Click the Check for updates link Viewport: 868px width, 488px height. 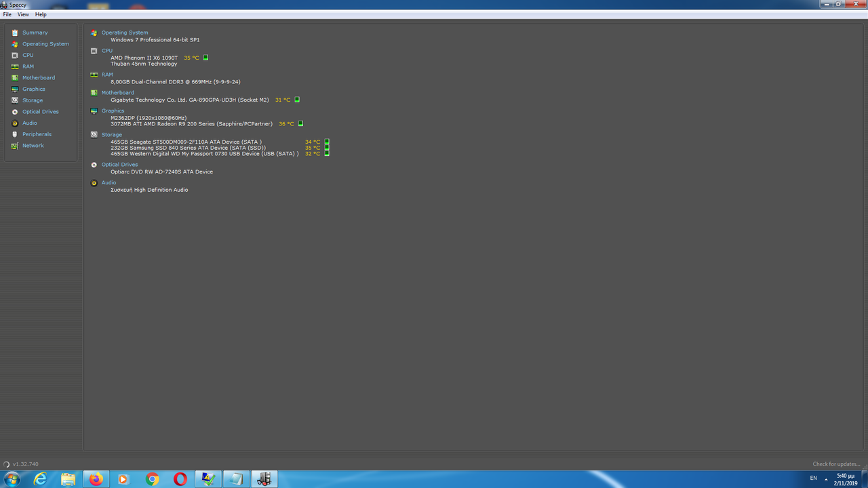[x=837, y=464]
